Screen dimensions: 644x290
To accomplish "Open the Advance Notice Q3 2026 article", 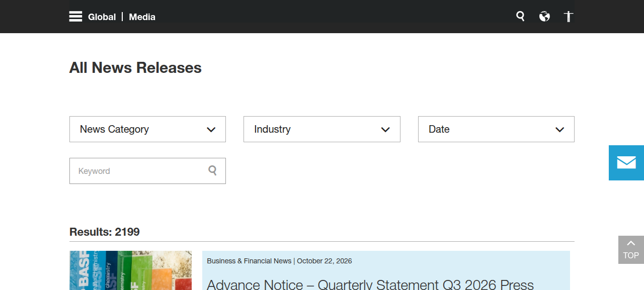I will tap(370, 284).
